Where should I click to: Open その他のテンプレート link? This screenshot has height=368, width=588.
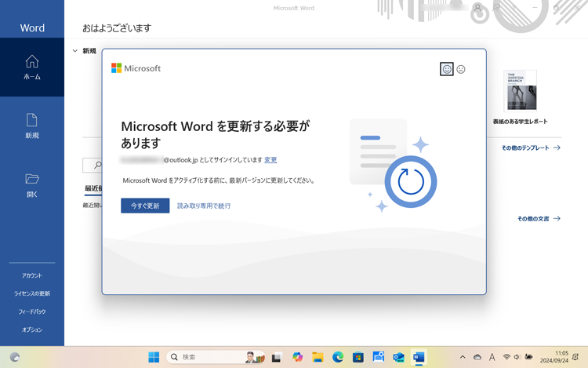[531, 148]
